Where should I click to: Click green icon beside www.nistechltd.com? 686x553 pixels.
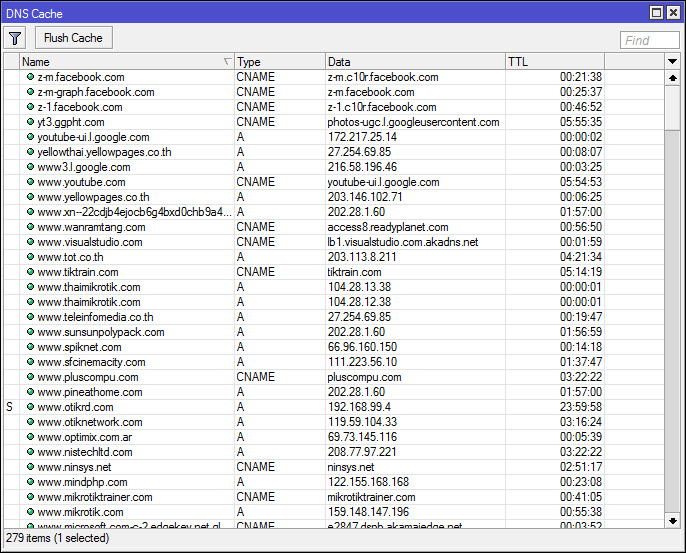point(30,452)
